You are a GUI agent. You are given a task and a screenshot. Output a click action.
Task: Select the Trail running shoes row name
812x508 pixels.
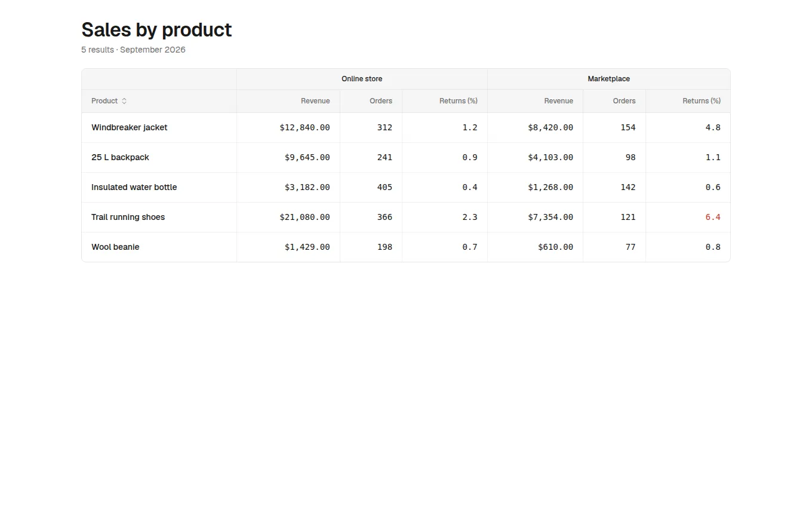click(x=128, y=217)
